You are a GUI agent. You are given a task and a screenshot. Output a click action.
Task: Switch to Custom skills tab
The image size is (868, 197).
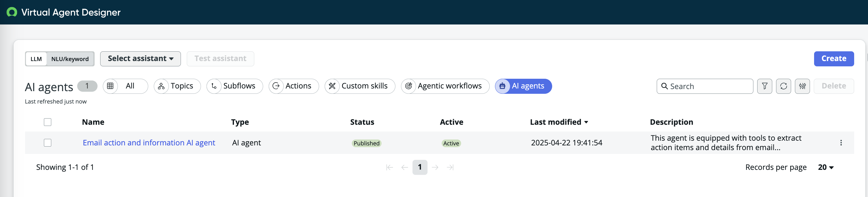360,86
